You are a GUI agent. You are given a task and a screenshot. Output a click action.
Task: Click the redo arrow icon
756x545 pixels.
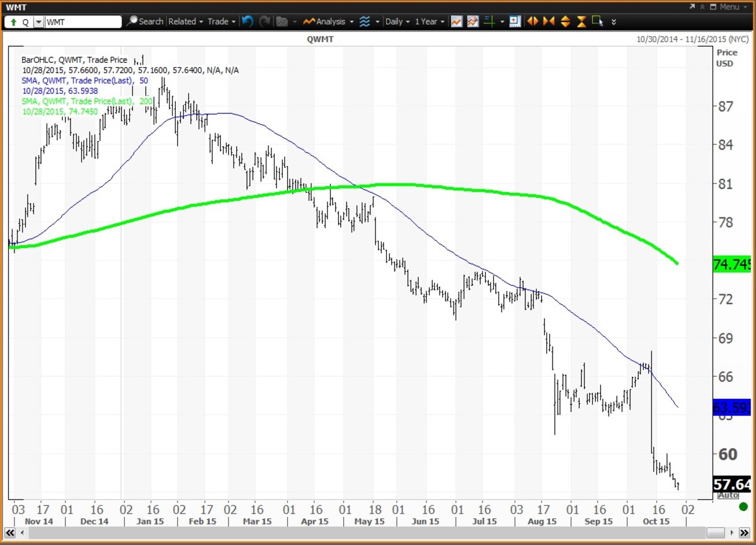click(264, 21)
